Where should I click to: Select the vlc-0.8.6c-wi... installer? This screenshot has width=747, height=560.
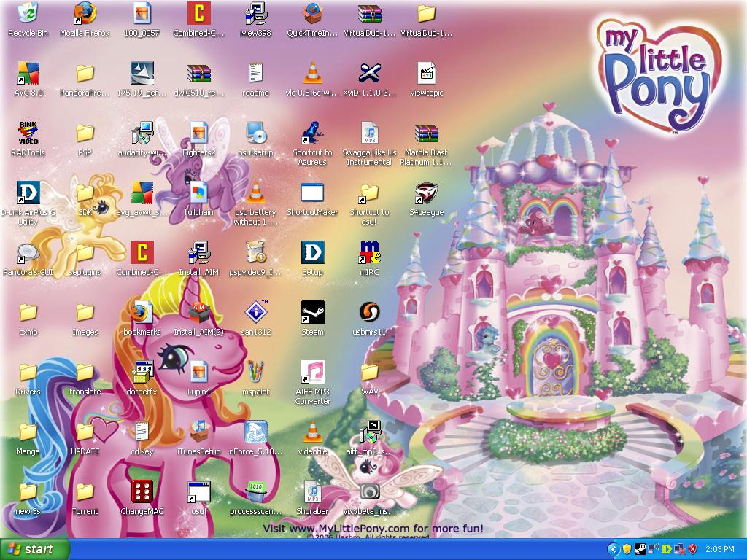point(312,74)
